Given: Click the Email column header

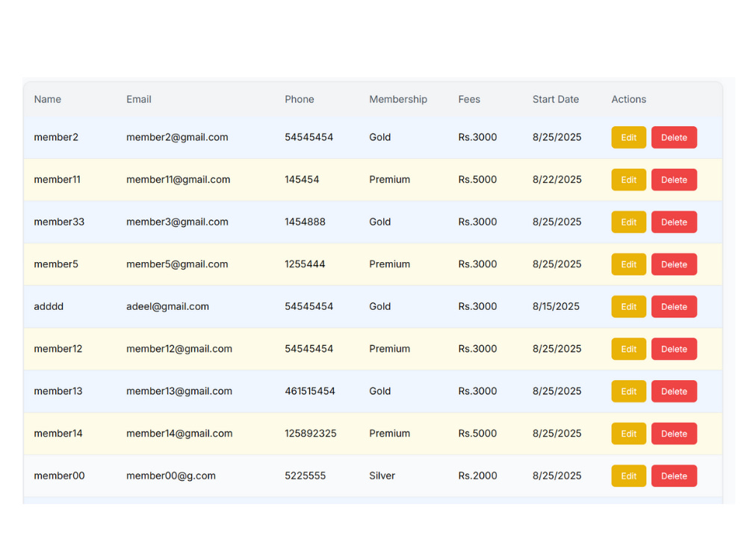Looking at the screenshot, I should (139, 99).
